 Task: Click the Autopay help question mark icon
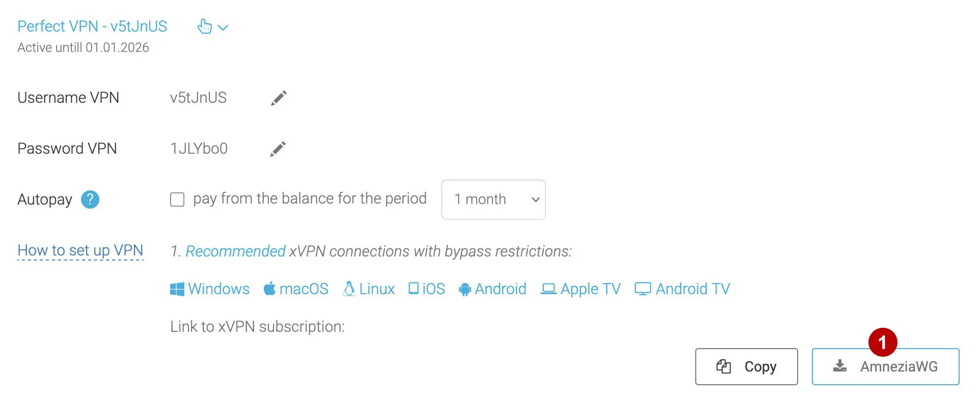pyautogui.click(x=90, y=199)
